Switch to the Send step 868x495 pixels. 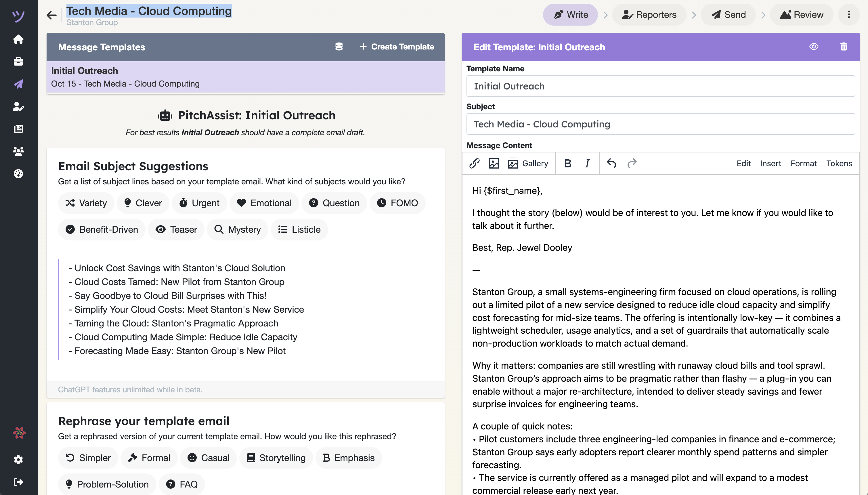point(728,15)
